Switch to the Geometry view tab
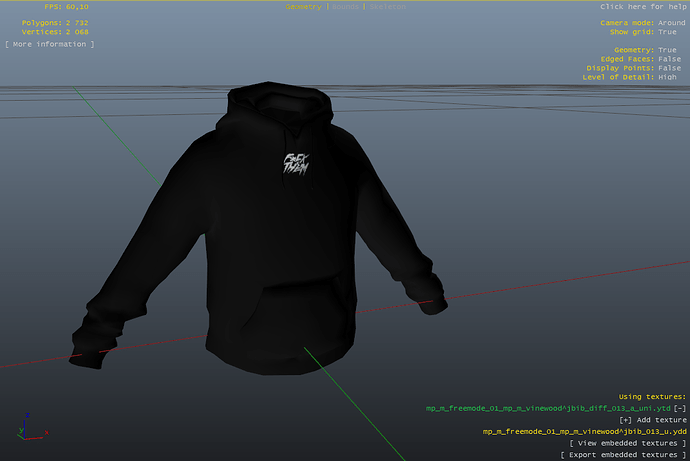Image resolution: width=690 pixels, height=461 pixels. [303, 7]
